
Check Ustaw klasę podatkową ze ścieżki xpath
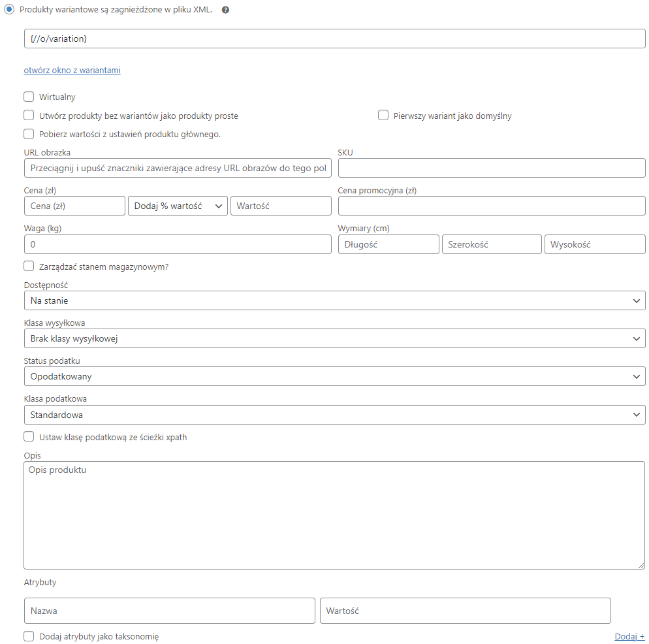(29, 436)
